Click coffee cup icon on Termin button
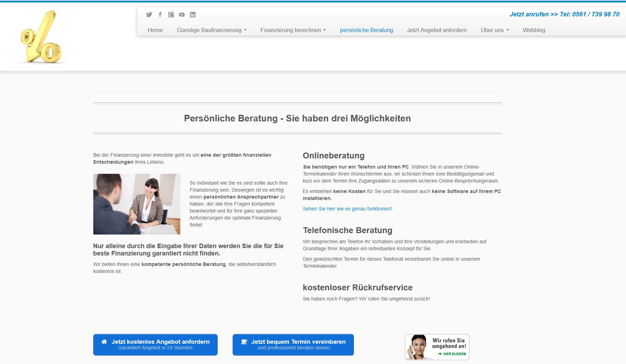This screenshot has height=364, width=626. click(244, 342)
